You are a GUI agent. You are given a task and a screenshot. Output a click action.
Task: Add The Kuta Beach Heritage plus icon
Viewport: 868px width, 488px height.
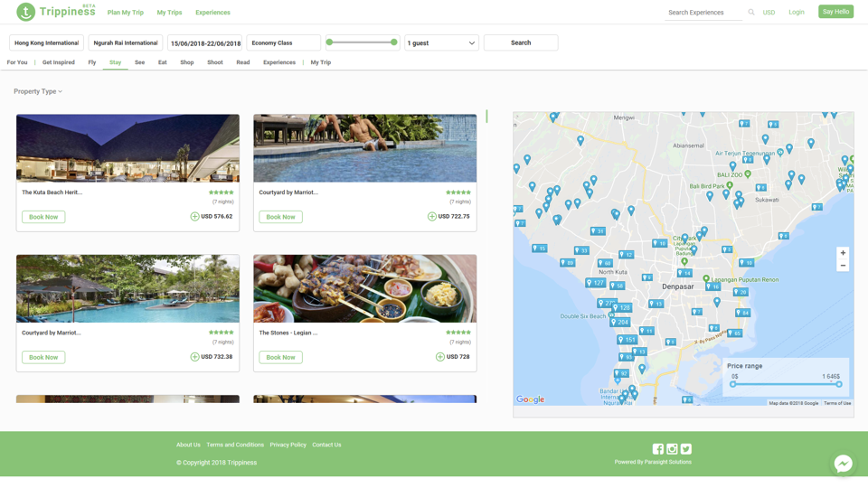[194, 216]
